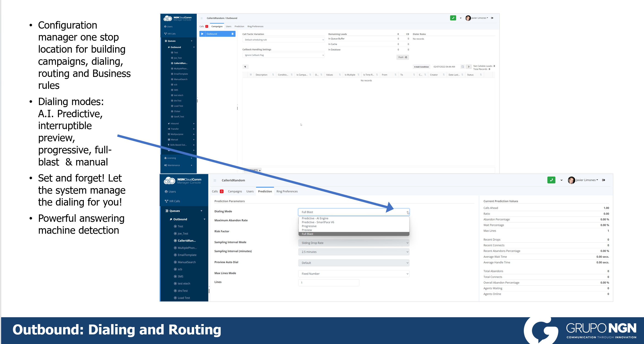
Task: Open the Campaigns tab in lower console
Action: [x=234, y=191]
